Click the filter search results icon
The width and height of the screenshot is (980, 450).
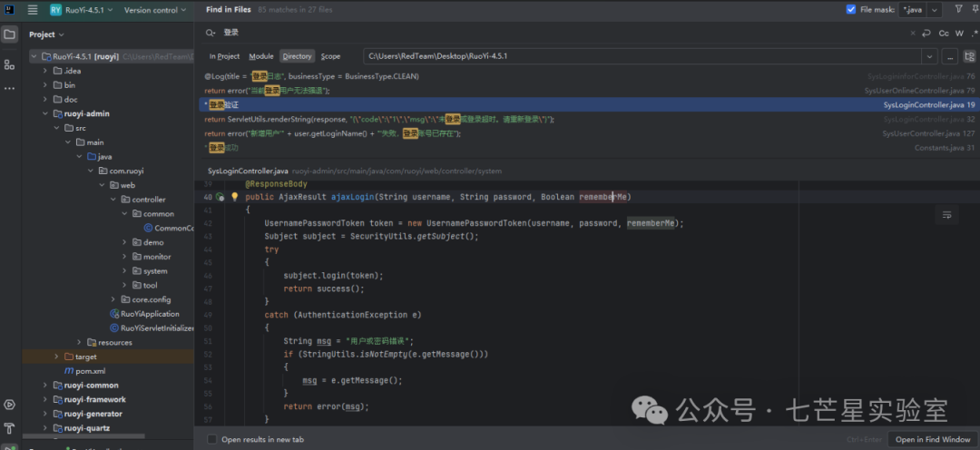959,9
